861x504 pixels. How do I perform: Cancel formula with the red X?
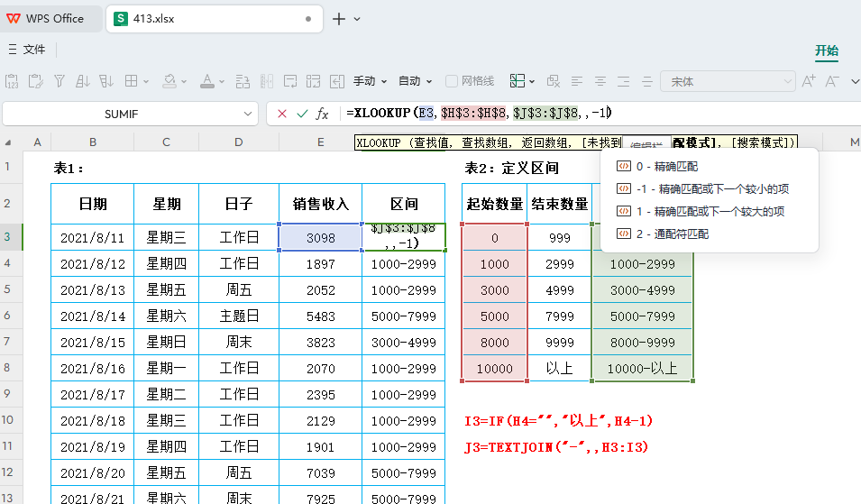pos(282,114)
